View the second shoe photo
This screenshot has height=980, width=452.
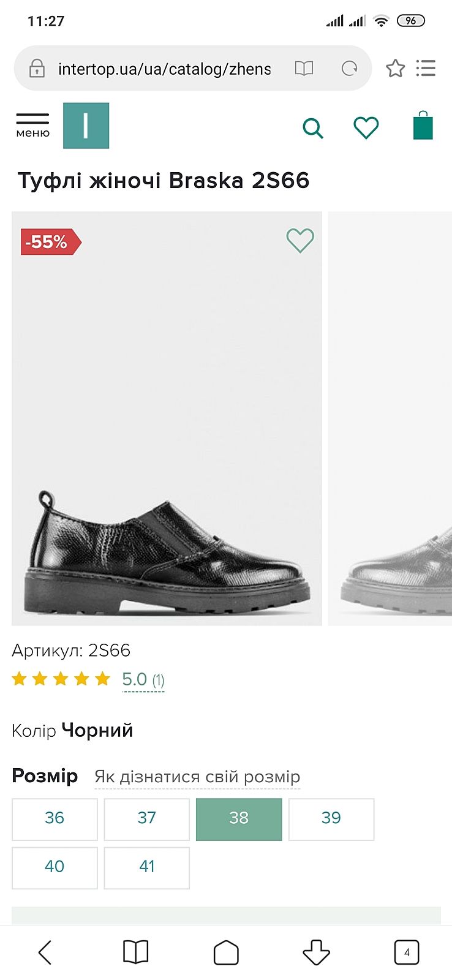coord(392,418)
